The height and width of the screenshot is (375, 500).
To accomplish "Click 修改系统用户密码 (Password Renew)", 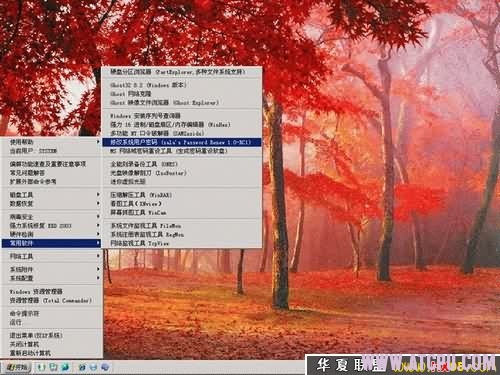I will pyautogui.click(x=182, y=142).
